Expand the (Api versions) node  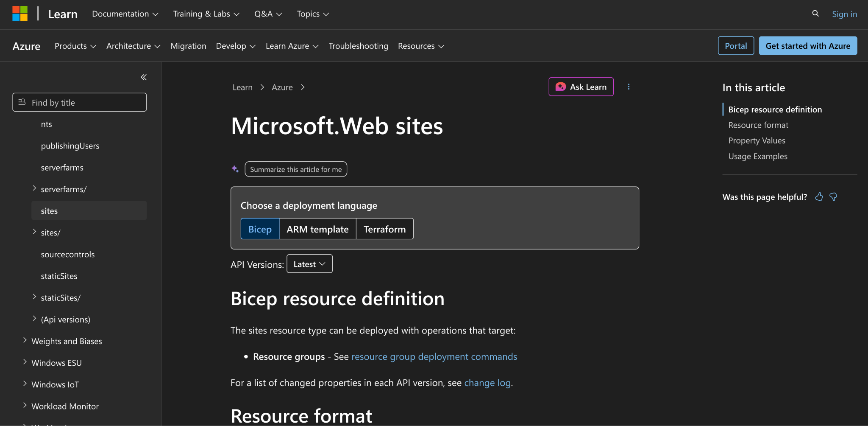click(34, 319)
